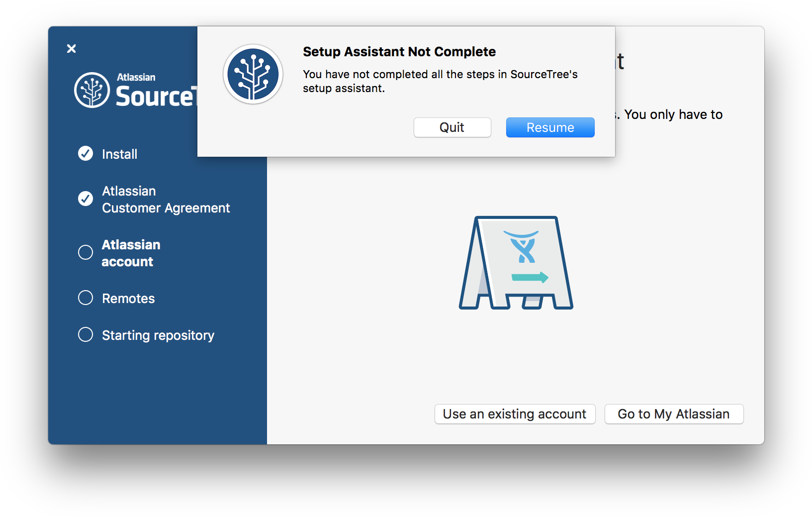This screenshot has width=812, height=518.
Task: Click the dialog message about incomplete steps
Action: (x=440, y=81)
